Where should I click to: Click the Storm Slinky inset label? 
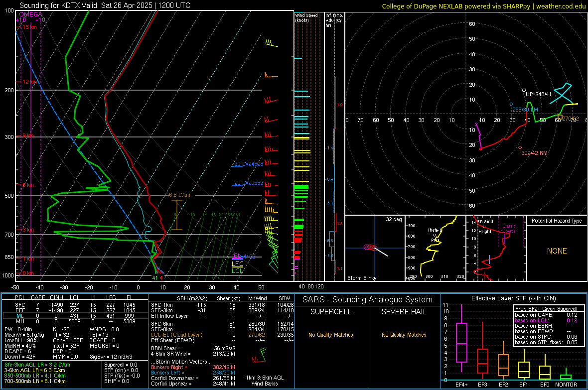pos(361,278)
